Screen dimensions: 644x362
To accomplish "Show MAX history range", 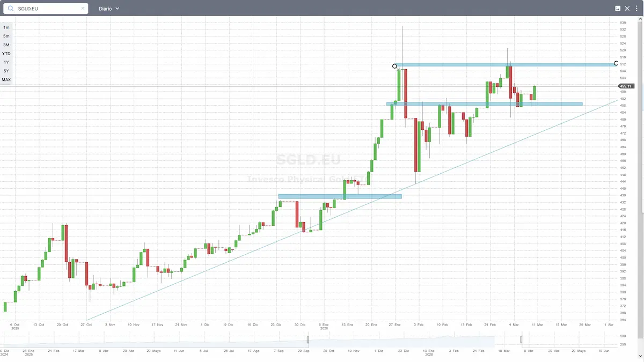I will coord(6,80).
